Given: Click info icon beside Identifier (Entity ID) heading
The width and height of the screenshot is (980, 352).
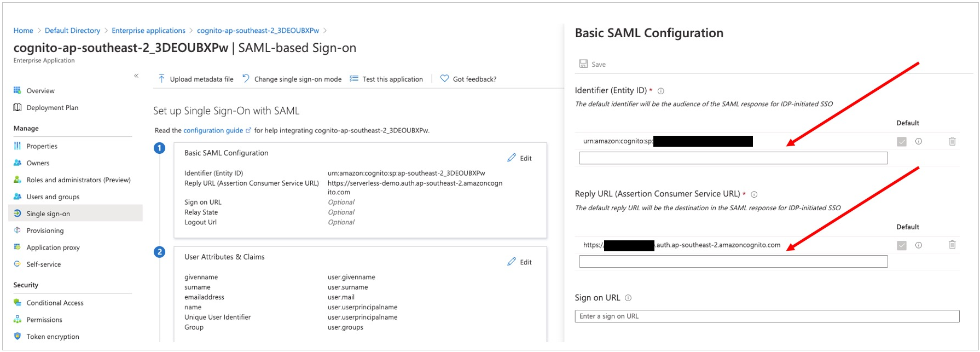Looking at the screenshot, I should click(661, 91).
